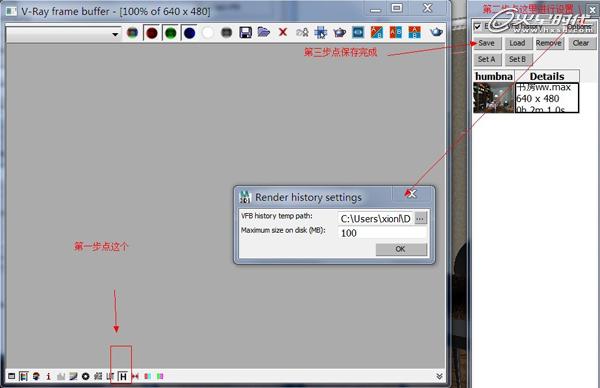
Task: Toggle the blue channel button
Action: coord(189,33)
